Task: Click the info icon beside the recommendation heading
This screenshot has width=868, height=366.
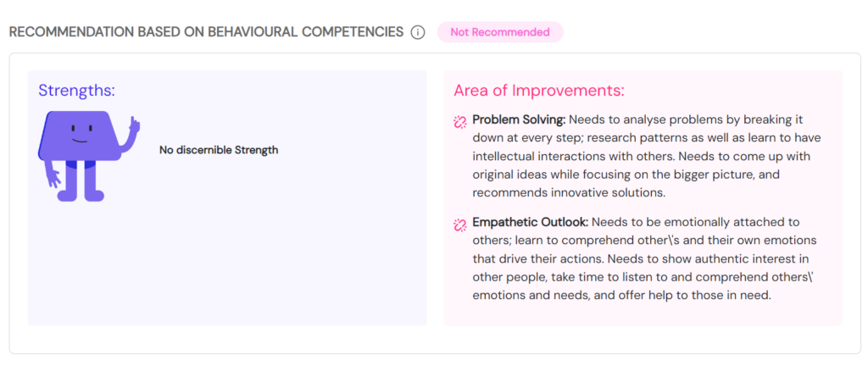Action: click(x=417, y=32)
